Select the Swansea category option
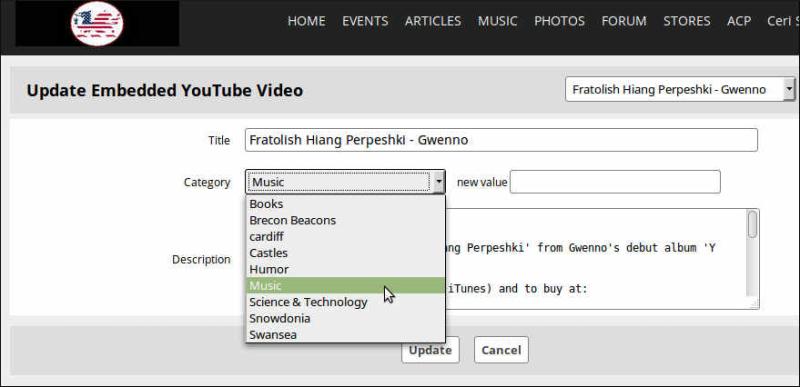This screenshot has height=387, width=800. coord(345,334)
